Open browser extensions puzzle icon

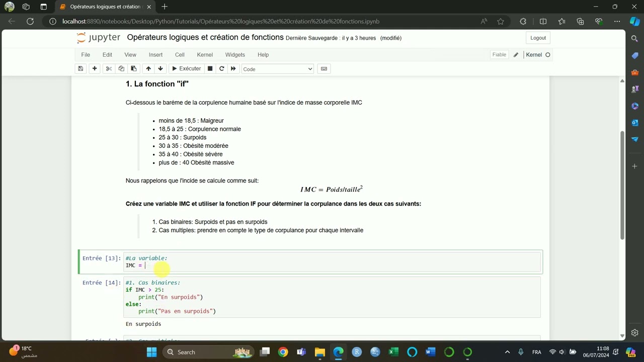(523, 22)
